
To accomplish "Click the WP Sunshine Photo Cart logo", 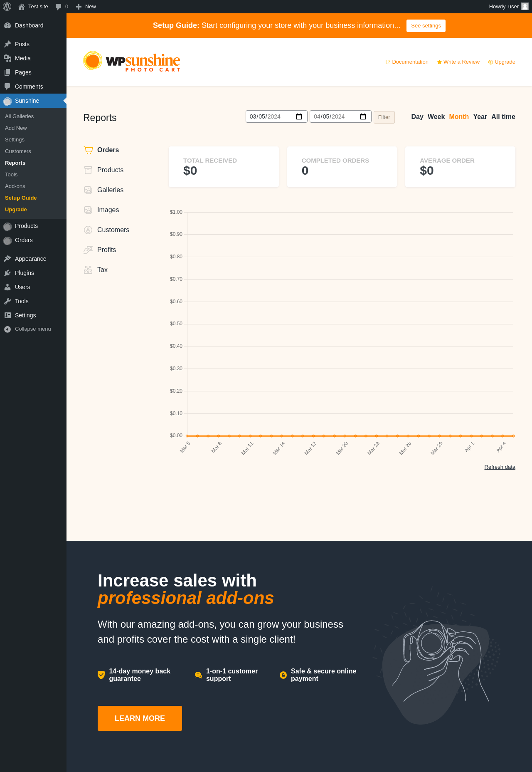I will (132, 62).
